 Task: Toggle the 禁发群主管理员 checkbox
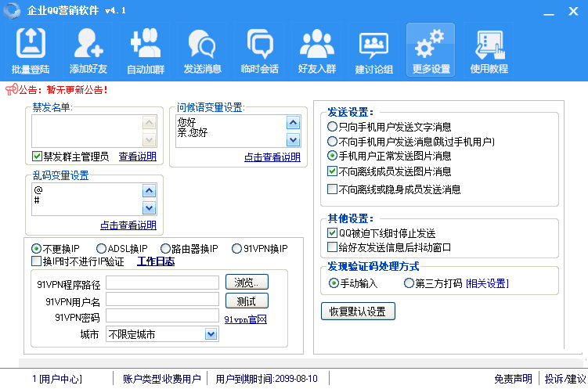pos(37,157)
